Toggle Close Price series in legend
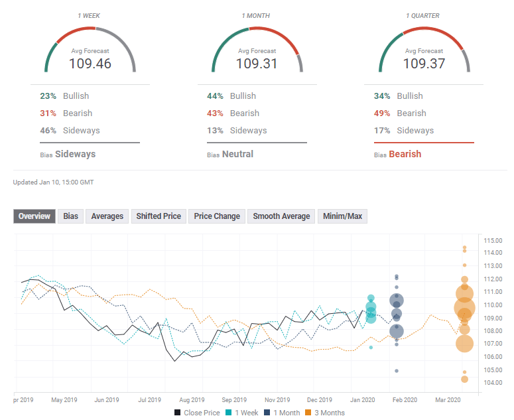 tap(197, 413)
